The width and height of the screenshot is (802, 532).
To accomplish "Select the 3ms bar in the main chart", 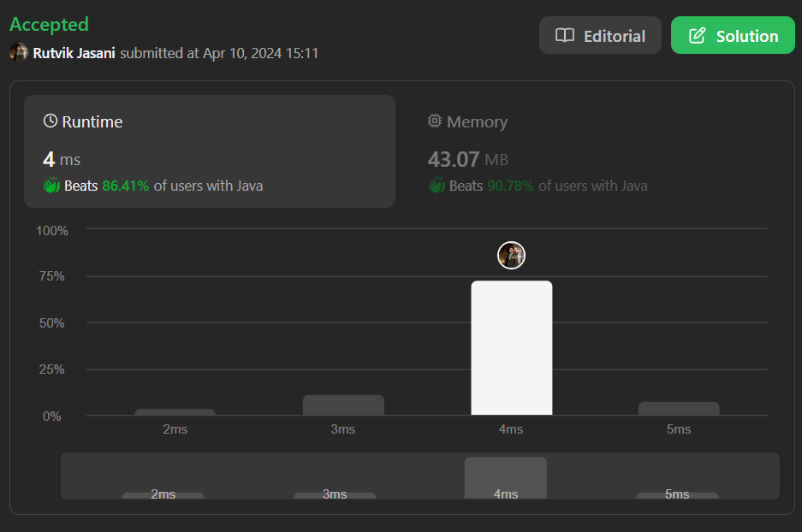I will click(x=343, y=405).
